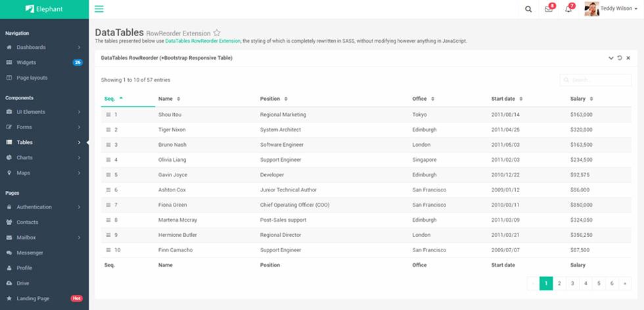The width and height of the screenshot is (644, 310).
Task: Focus the table search field
Action: coord(595,80)
